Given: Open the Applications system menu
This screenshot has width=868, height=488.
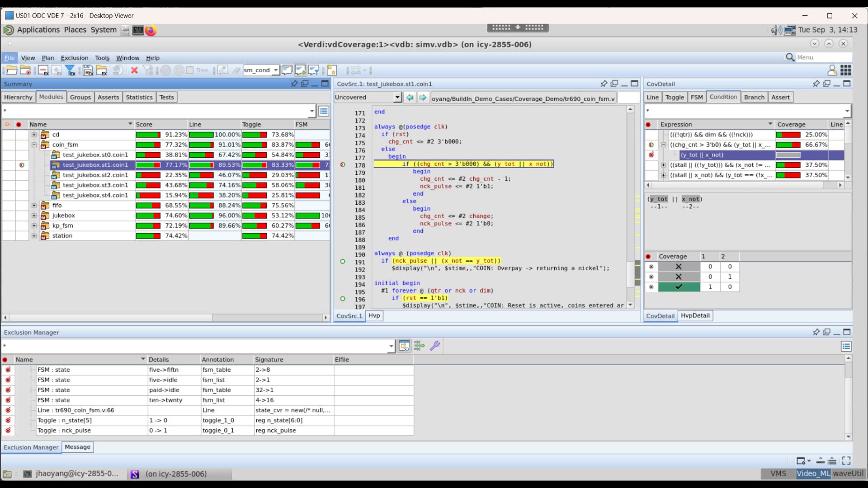Looking at the screenshot, I should [x=38, y=30].
